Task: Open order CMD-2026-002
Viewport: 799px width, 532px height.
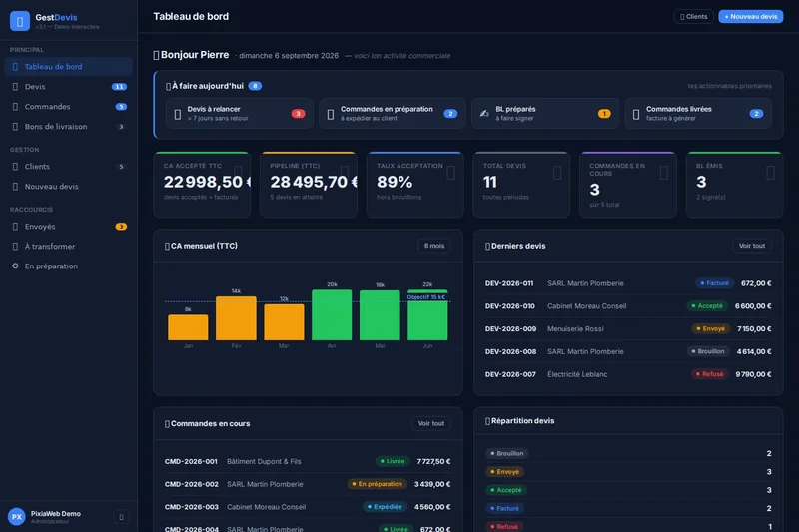Action: [308, 484]
